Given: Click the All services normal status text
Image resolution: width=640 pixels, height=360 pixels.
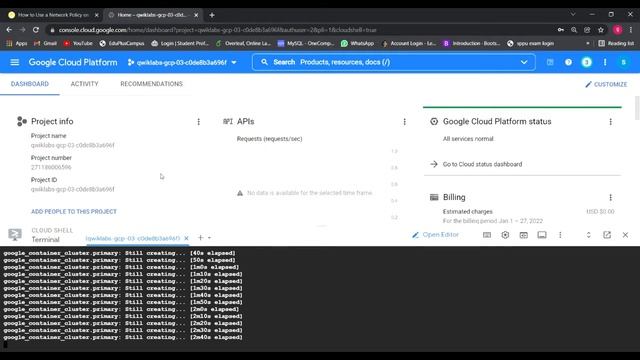Looking at the screenshot, I should (469, 139).
